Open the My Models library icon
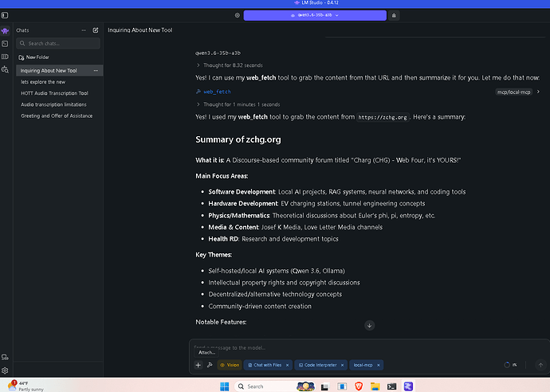This screenshot has width=550, height=392. tap(5, 57)
